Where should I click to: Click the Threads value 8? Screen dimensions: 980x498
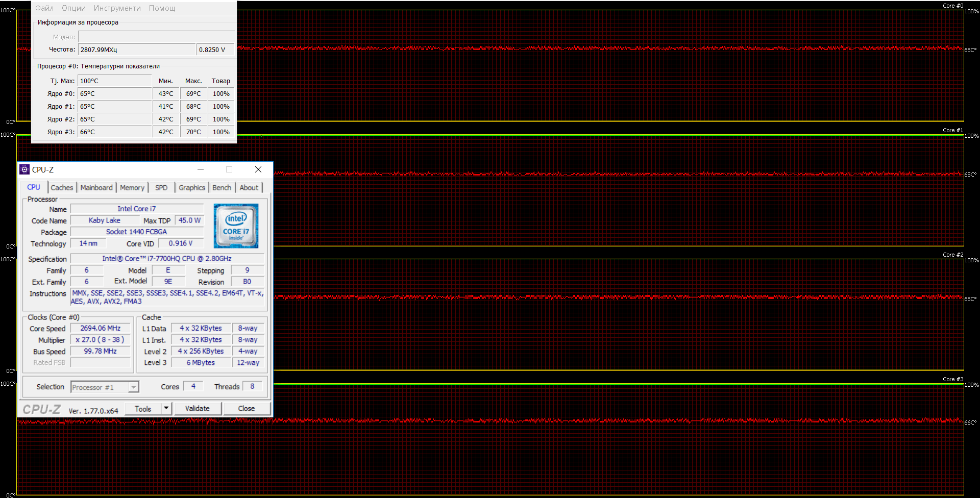tap(252, 386)
